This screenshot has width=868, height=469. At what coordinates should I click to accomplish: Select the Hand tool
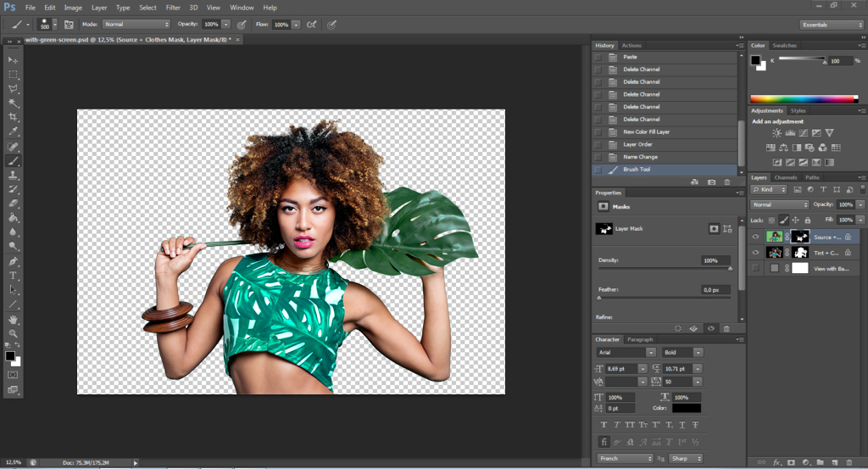click(13, 320)
